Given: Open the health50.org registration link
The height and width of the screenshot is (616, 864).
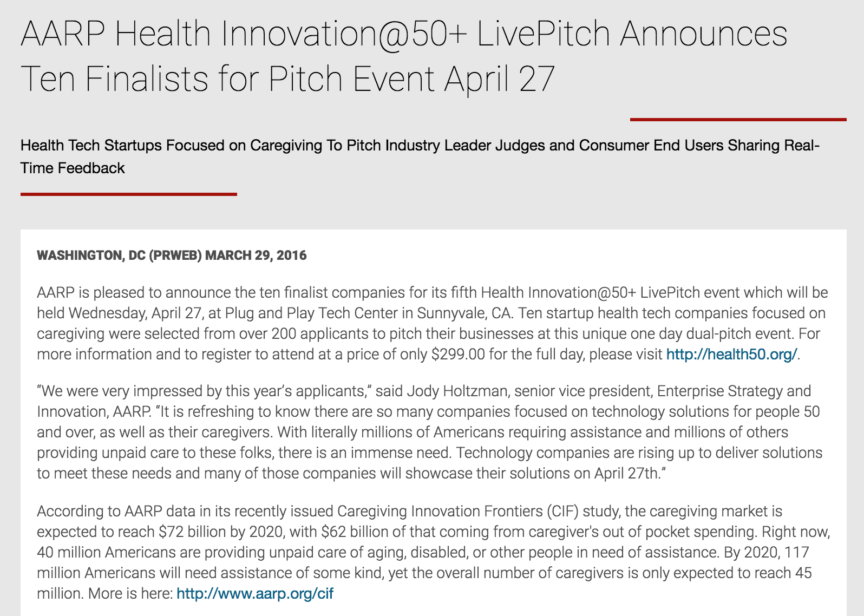Looking at the screenshot, I should click(731, 355).
